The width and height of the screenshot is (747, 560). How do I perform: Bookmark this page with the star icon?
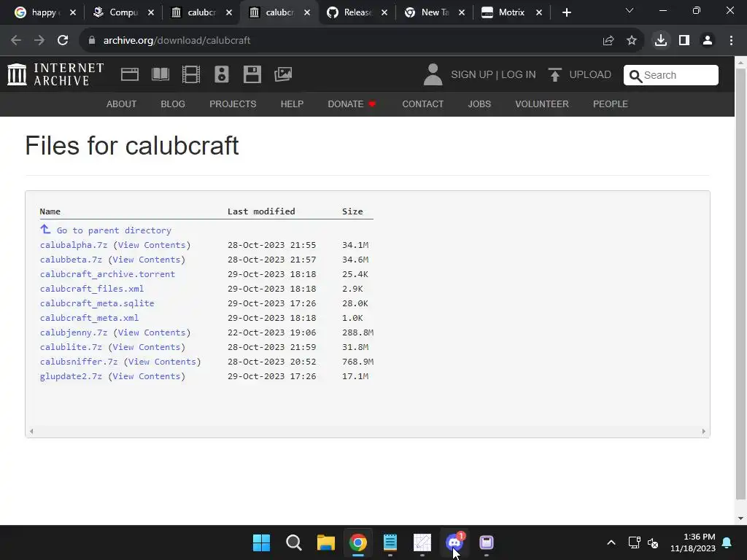click(x=632, y=41)
